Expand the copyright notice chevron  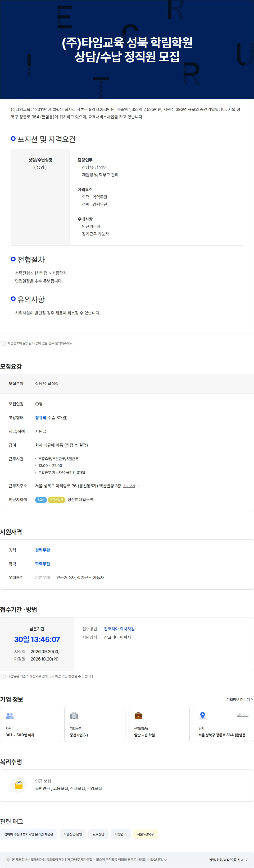(x=166, y=860)
